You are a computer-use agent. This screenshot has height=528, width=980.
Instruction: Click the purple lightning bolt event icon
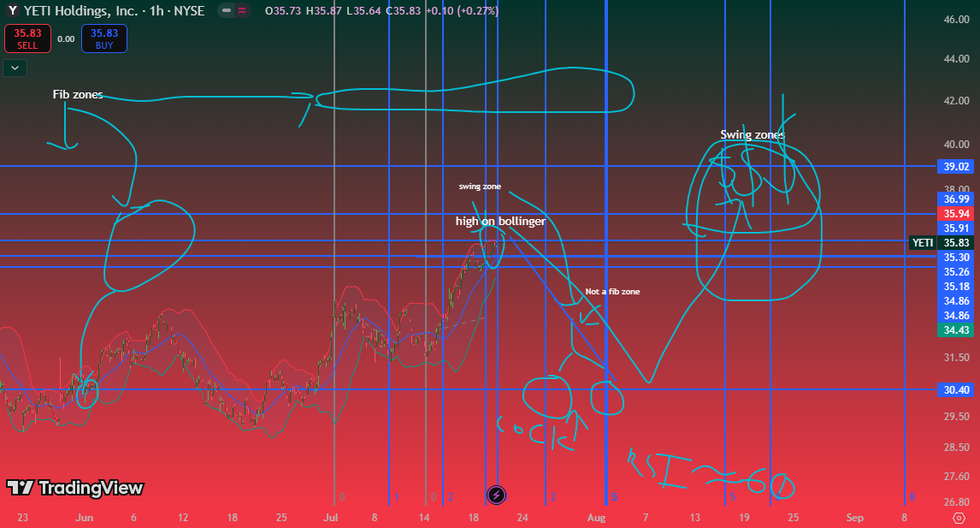tap(496, 495)
